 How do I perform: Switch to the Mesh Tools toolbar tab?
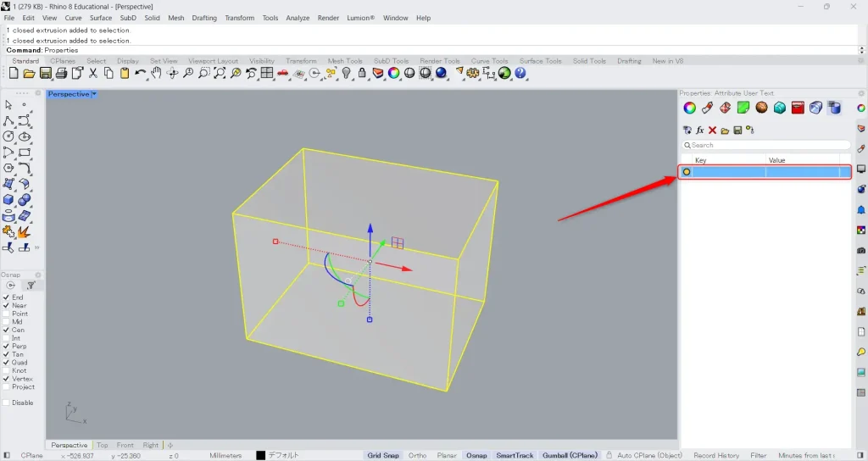345,61
